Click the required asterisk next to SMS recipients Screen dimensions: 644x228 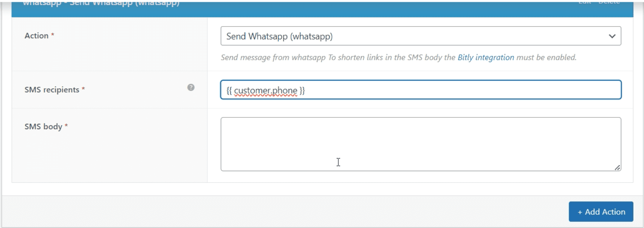click(x=84, y=89)
